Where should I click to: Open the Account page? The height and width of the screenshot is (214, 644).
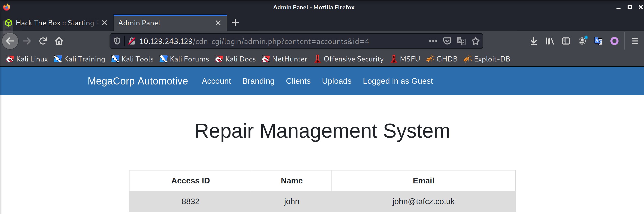216,81
